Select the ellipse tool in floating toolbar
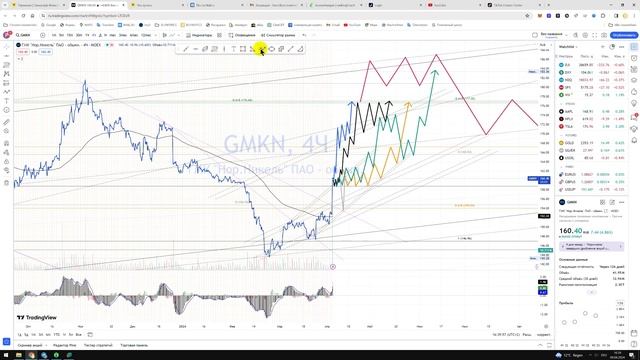The height and width of the screenshot is (360, 640). 271,49
